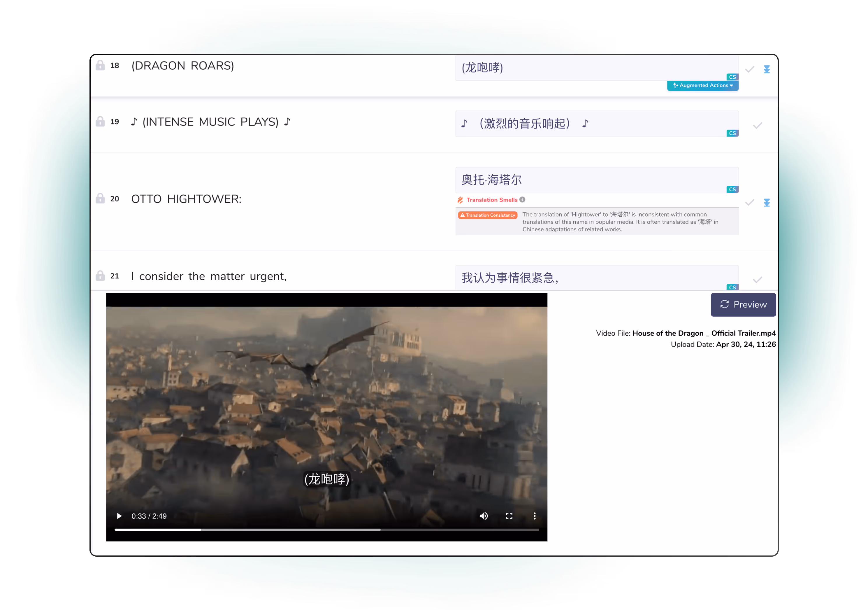Play the House of the Dragon video

(x=119, y=516)
